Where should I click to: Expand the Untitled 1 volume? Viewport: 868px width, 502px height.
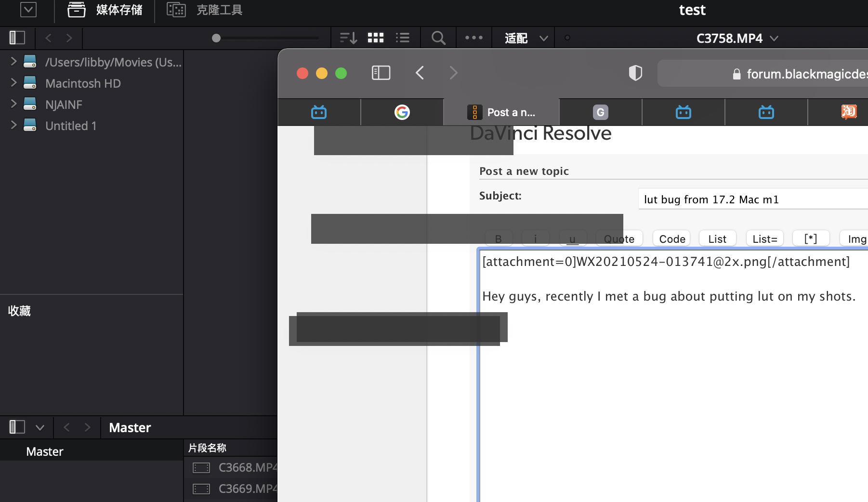tap(13, 125)
